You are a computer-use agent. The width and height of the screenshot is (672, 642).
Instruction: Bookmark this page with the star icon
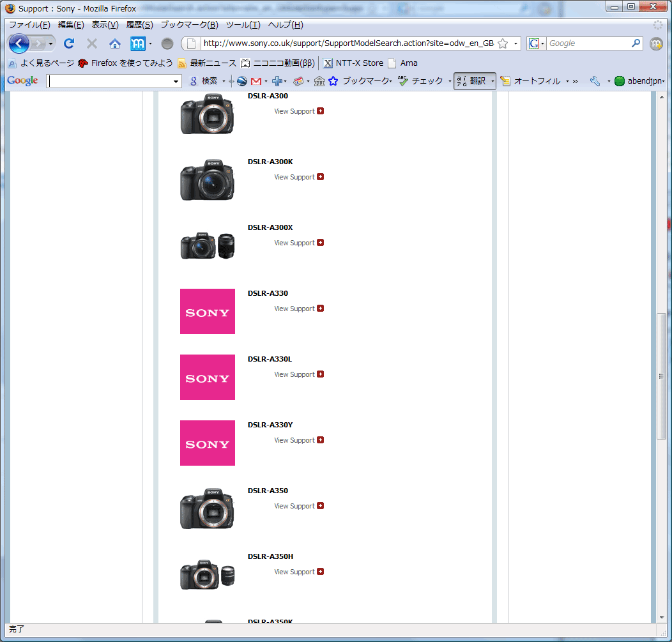tap(503, 43)
